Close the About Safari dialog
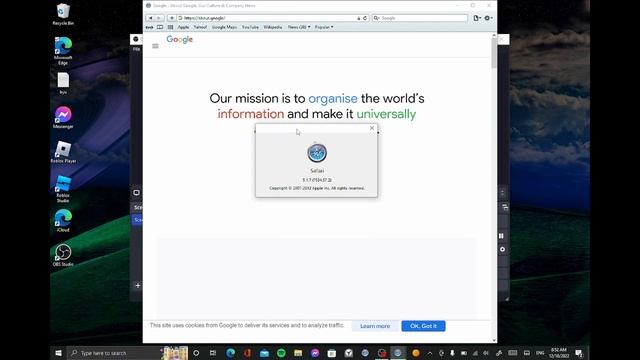Viewport: 640px width, 360px height. pyautogui.click(x=372, y=128)
